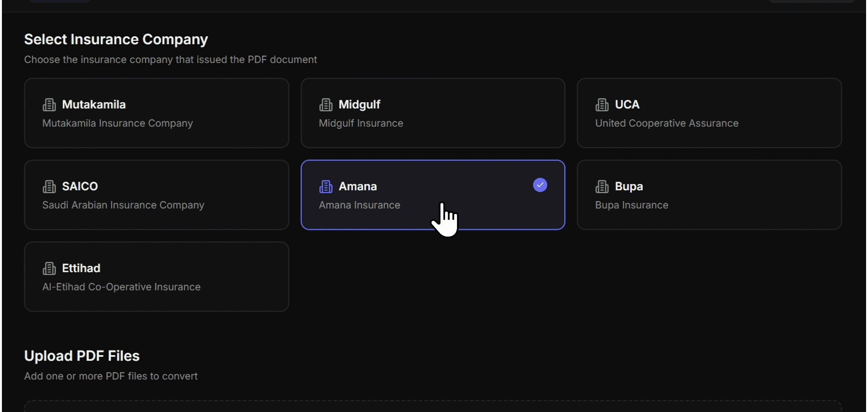
Task: Click the Midgulf company icon
Action: (326, 104)
